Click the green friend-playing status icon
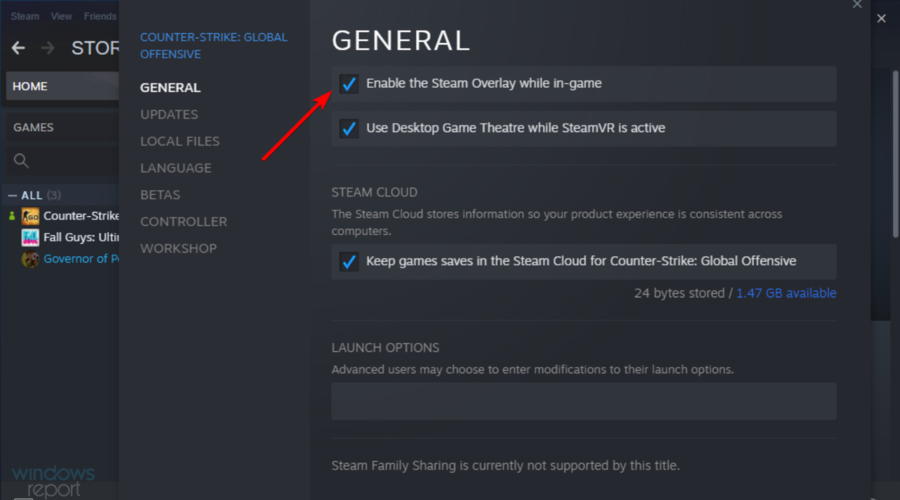 tap(12, 216)
